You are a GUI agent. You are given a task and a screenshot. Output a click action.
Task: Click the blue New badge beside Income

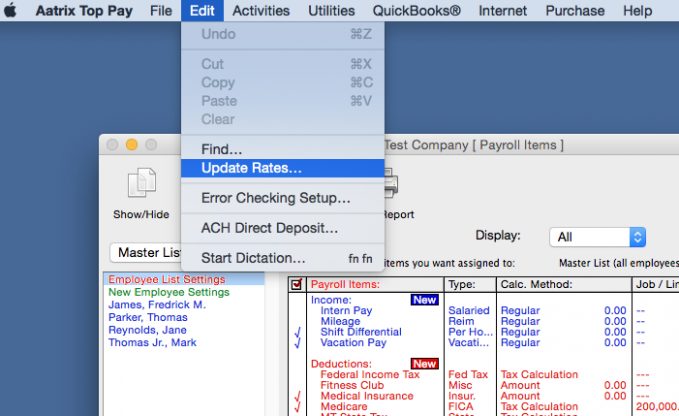pos(424,299)
